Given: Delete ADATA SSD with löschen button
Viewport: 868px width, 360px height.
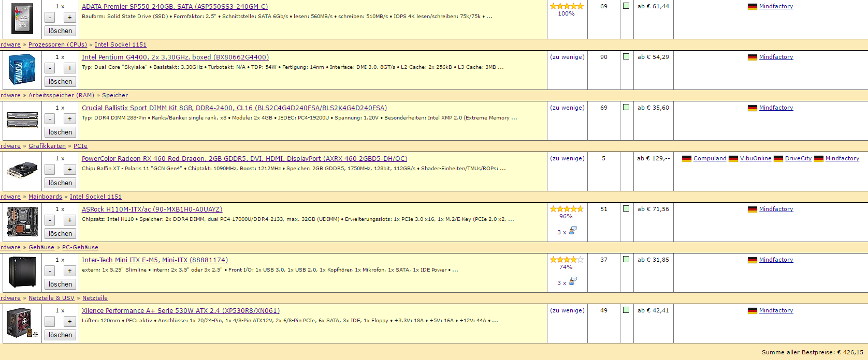Looking at the screenshot, I should [x=60, y=31].
